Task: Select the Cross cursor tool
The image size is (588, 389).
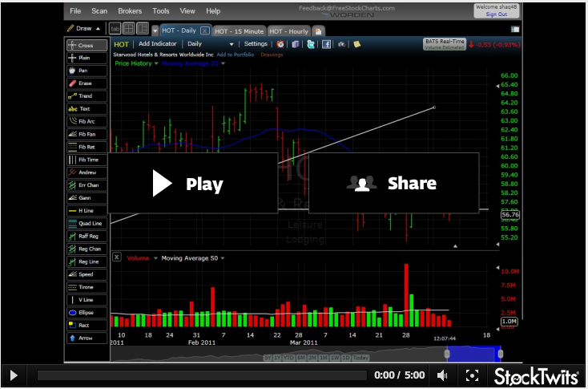Action: (87, 46)
